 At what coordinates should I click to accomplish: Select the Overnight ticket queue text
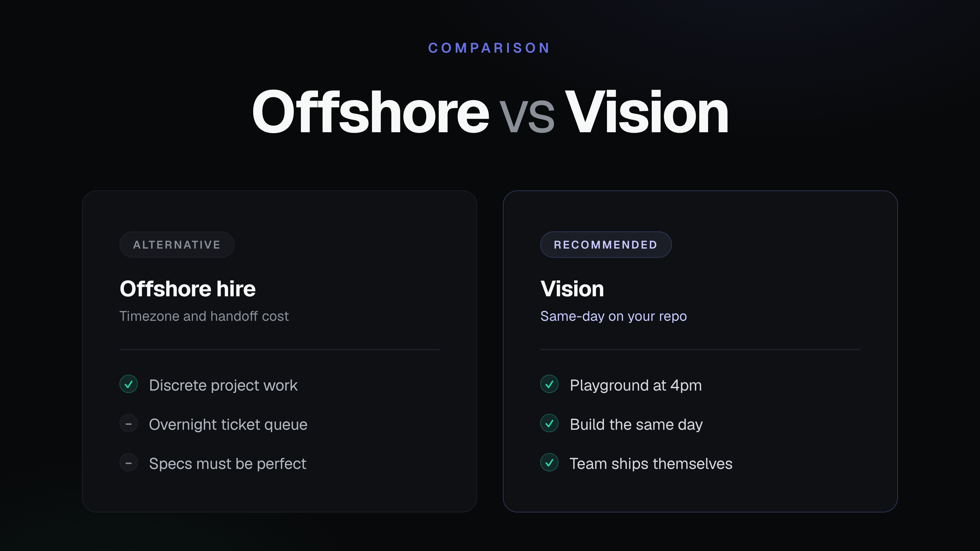coord(228,425)
